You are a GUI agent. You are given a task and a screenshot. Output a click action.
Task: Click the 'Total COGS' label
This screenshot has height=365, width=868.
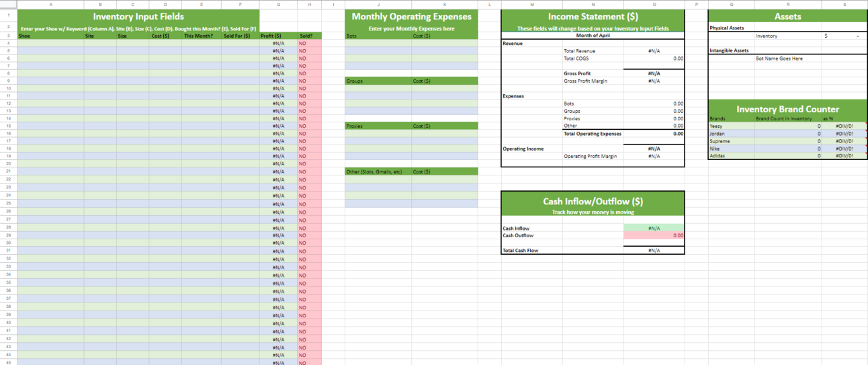(x=576, y=58)
